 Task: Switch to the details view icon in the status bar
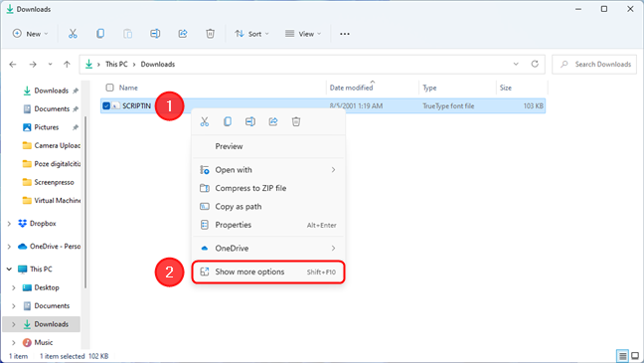(x=623, y=356)
